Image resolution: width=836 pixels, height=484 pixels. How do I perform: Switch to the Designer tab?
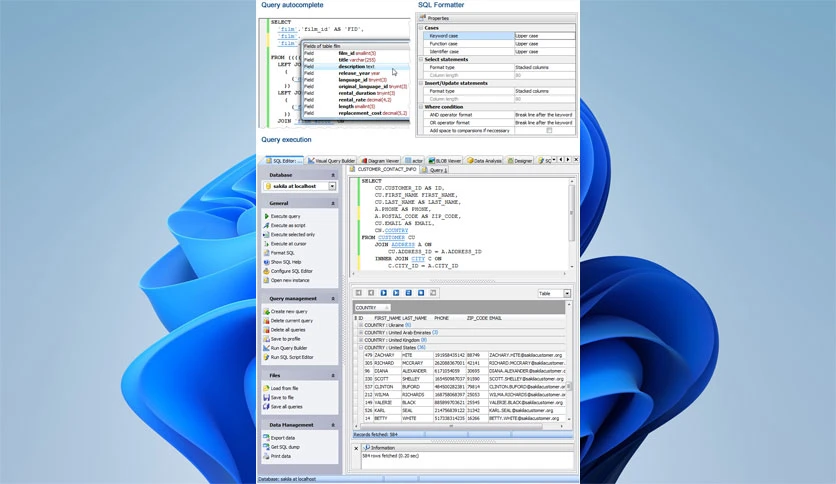pos(519,160)
